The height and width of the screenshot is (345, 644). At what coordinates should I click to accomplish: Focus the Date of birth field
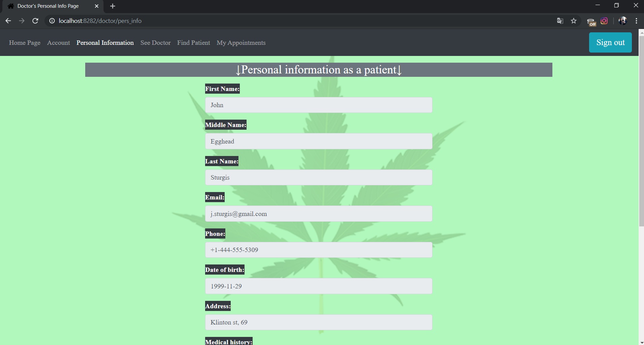(319, 286)
